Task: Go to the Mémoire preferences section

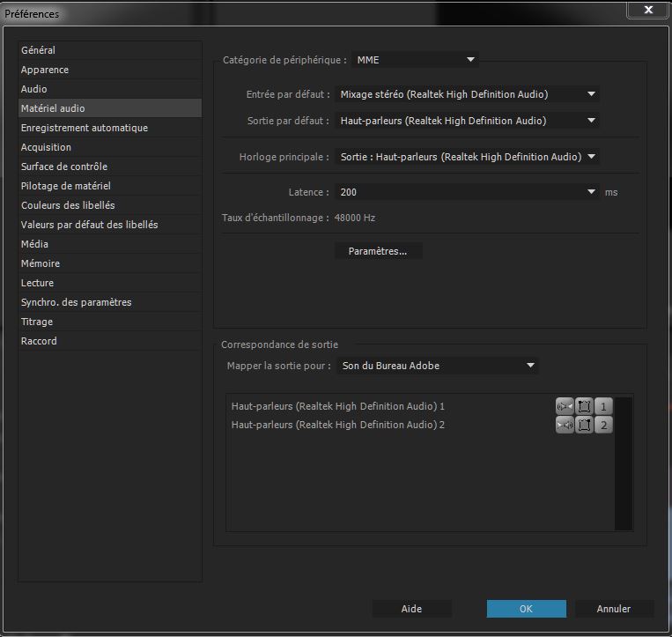Action: coord(41,263)
